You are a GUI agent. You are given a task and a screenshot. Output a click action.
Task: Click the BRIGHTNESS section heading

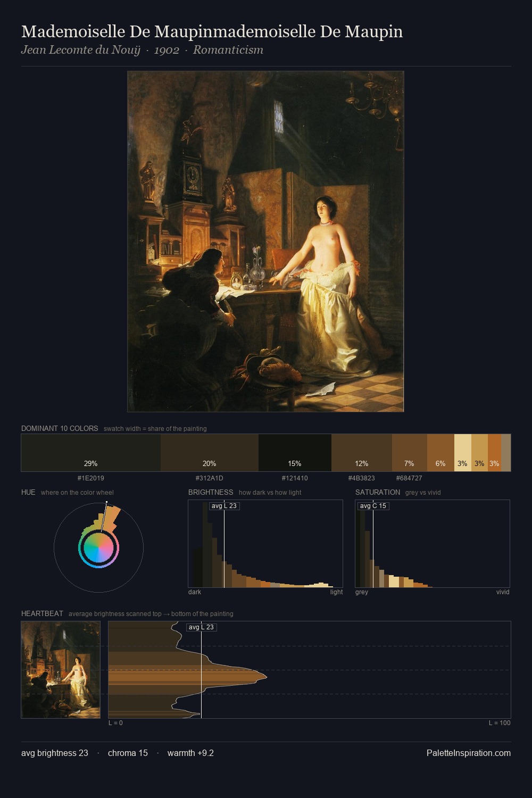[x=211, y=492]
